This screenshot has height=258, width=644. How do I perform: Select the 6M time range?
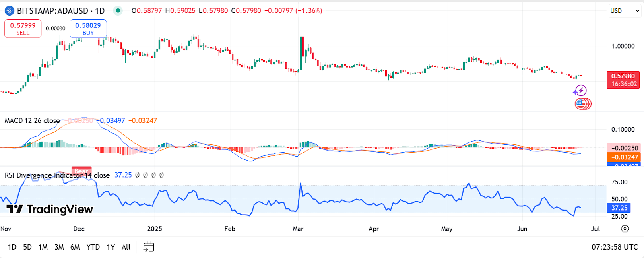(75, 247)
